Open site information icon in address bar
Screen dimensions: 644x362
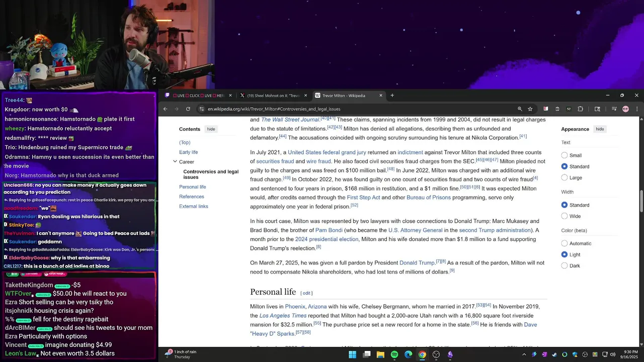tap(201, 109)
